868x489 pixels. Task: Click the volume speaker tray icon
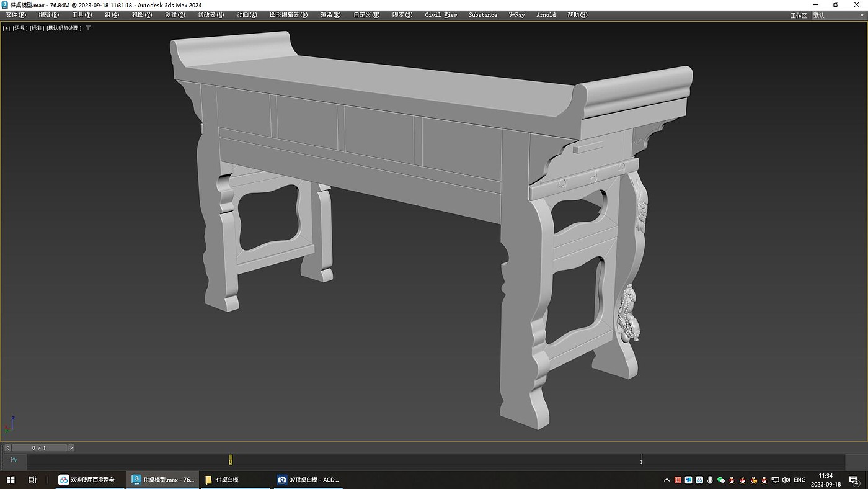click(x=786, y=480)
